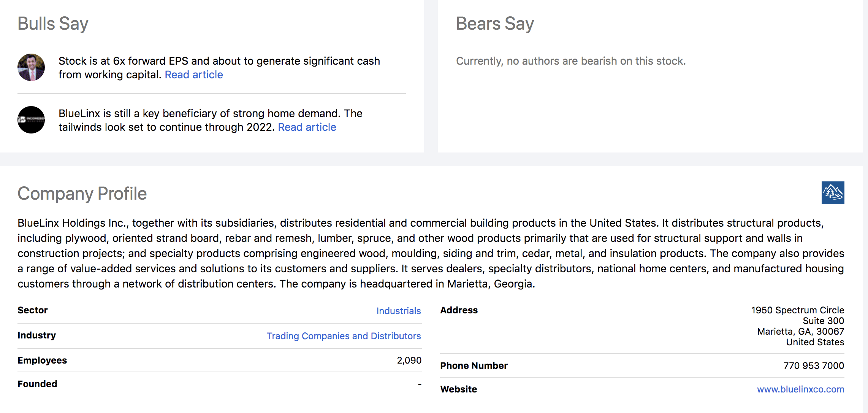Viewport: 868px width, 413px height.
Task: Click the Bears Say heading
Action: click(494, 24)
